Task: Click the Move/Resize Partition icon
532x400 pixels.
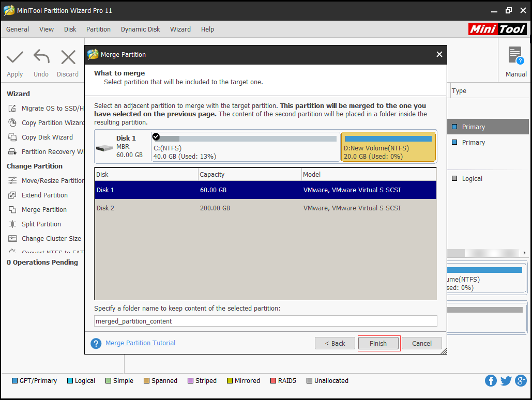Action: (x=12, y=180)
